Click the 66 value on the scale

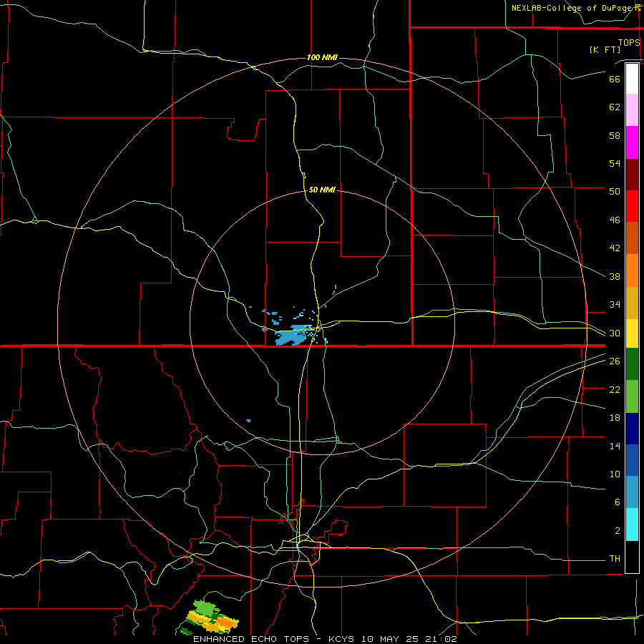pos(615,79)
